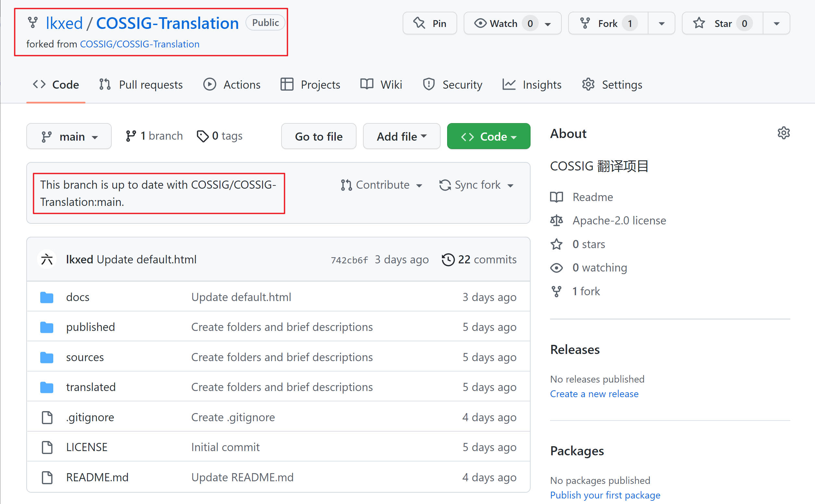This screenshot has width=815, height=504.
Task: Open the upstream COSSIG/COSSIG-Translation link
Action: coord(140,44)
